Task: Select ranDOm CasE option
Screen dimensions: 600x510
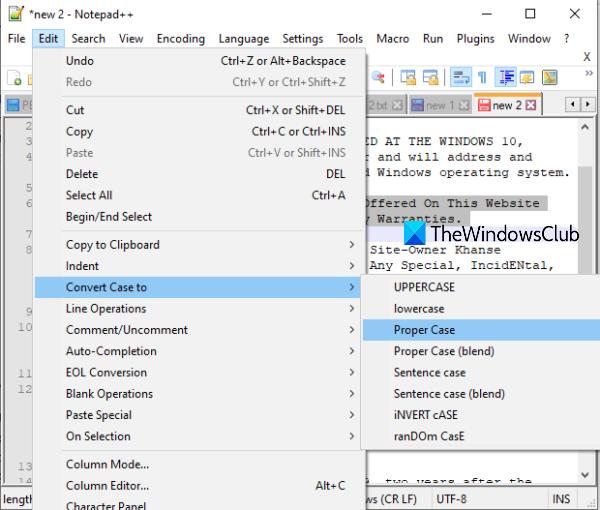Action: pos(481,436)
